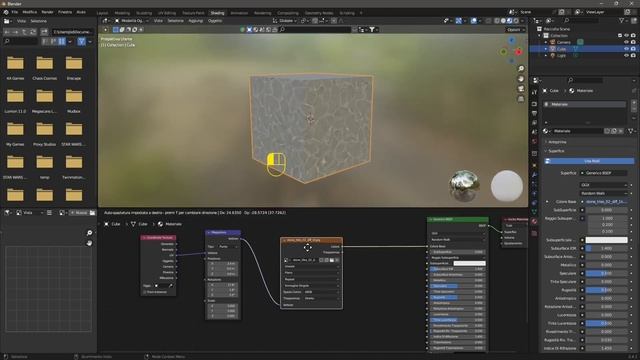Adjust the Rugosità slider
640x360 pixels.
point(607,290)
